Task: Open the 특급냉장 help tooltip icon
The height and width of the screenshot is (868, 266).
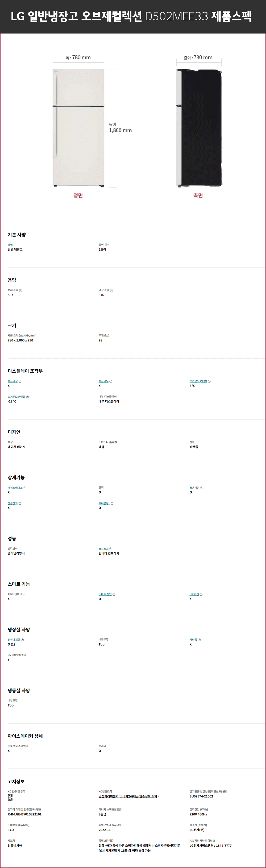Action: (x=20, y=381)
